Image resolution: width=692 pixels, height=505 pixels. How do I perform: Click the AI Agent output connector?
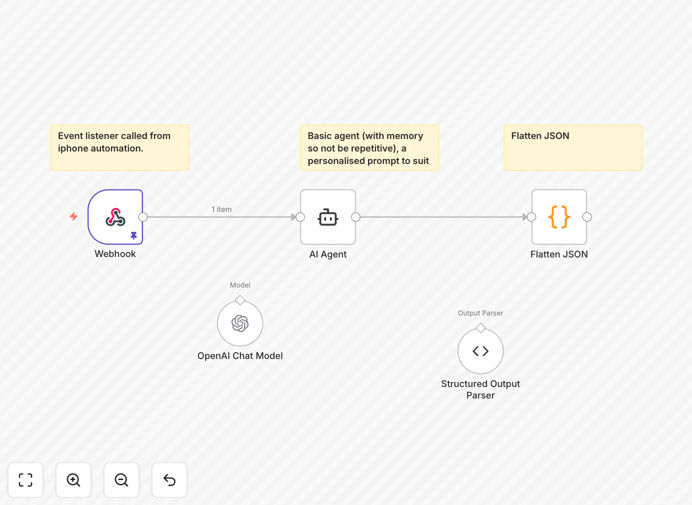[356, 217]
